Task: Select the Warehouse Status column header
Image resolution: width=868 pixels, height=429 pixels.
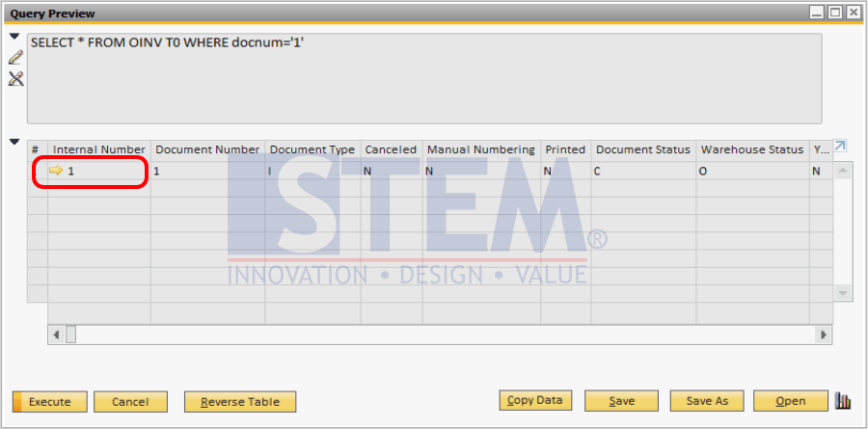Action: [752, 150]
